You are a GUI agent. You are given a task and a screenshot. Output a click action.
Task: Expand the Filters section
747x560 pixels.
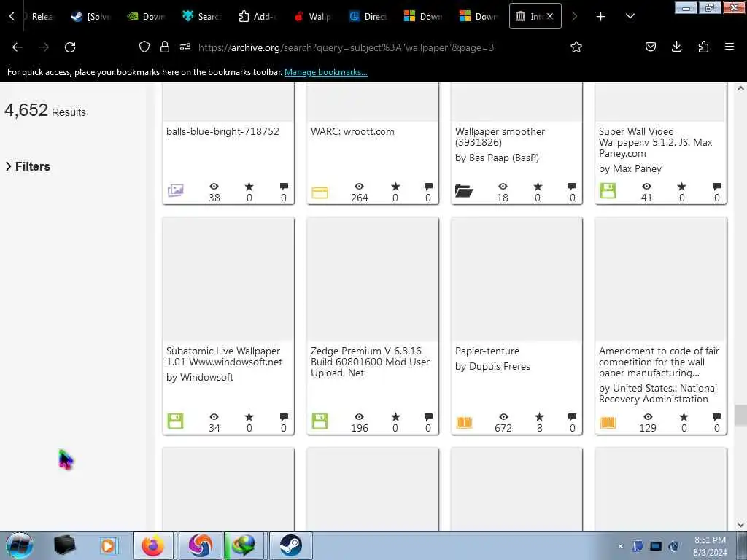[x=28, y=166]
